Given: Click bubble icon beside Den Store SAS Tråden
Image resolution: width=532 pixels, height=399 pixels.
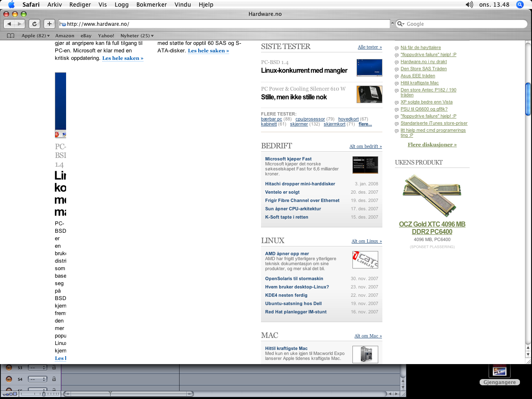Looking at the screenshot, I should 397,69.
